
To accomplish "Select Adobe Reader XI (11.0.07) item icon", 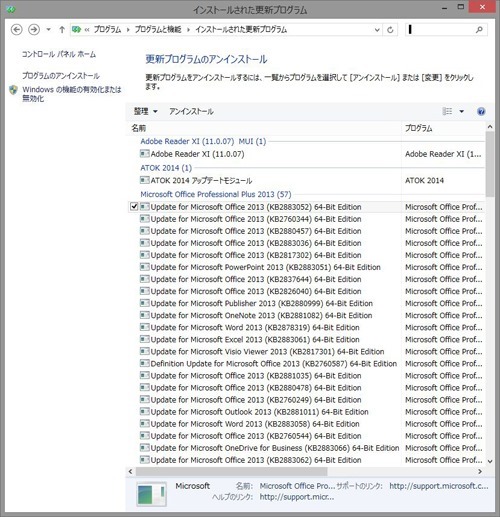I will click(144, 154).
